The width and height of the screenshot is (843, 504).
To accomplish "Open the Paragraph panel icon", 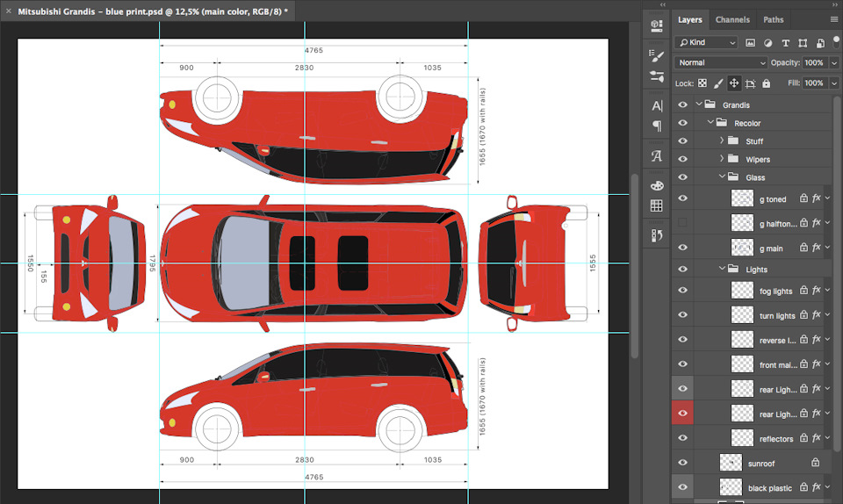I will [657, 126].
